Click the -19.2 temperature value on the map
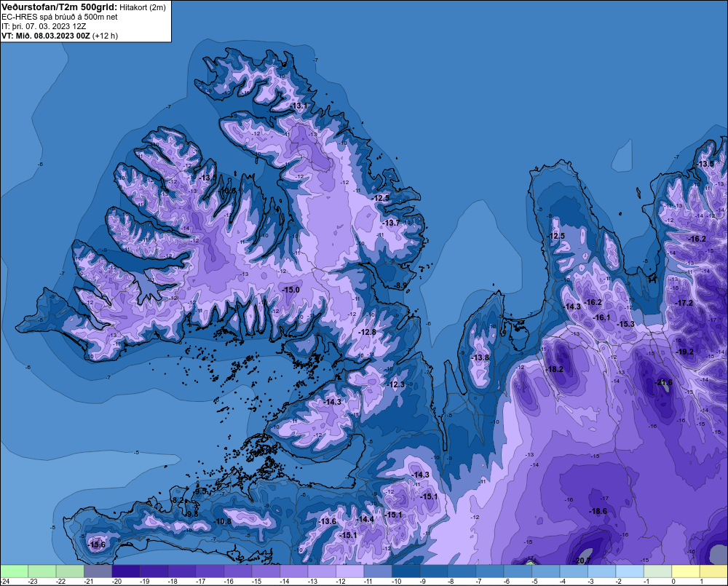The width and height of the screenshot is (728, 586). pos(685,352)
